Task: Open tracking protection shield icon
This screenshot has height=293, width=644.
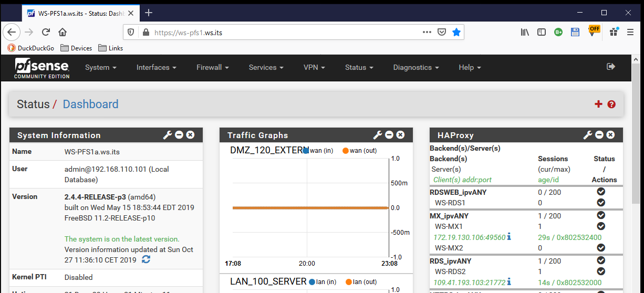Action: pyautogui.click(x=131, y=32)
